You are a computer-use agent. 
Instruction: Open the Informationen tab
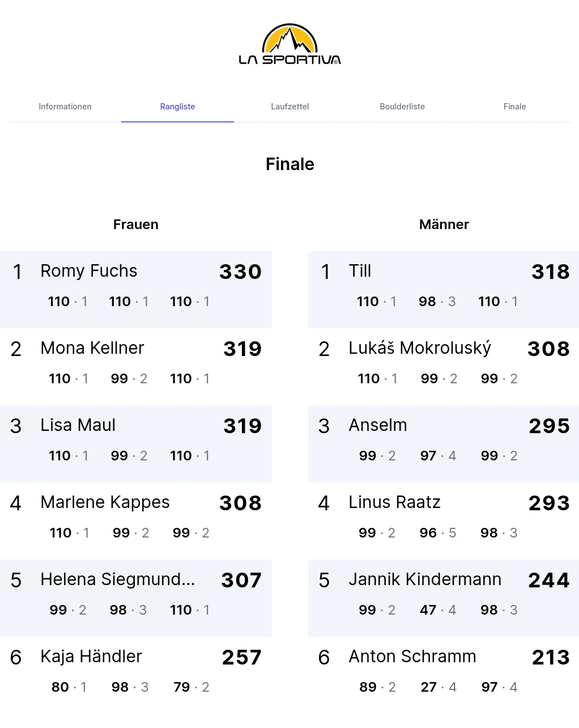click(65, 107)
